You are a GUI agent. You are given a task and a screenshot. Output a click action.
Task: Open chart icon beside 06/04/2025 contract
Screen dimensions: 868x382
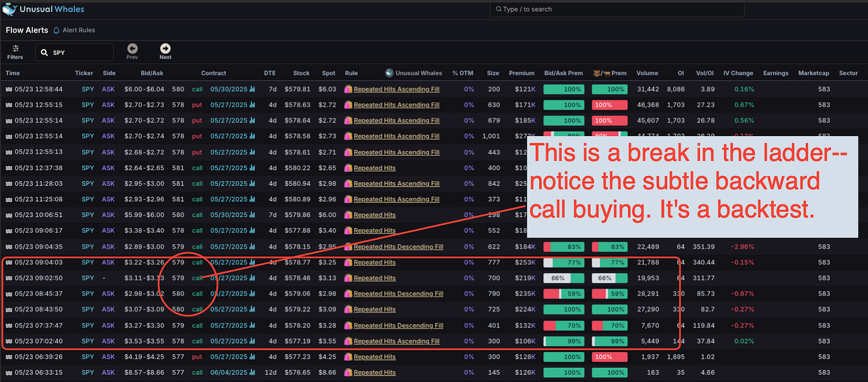coord(252,372)
